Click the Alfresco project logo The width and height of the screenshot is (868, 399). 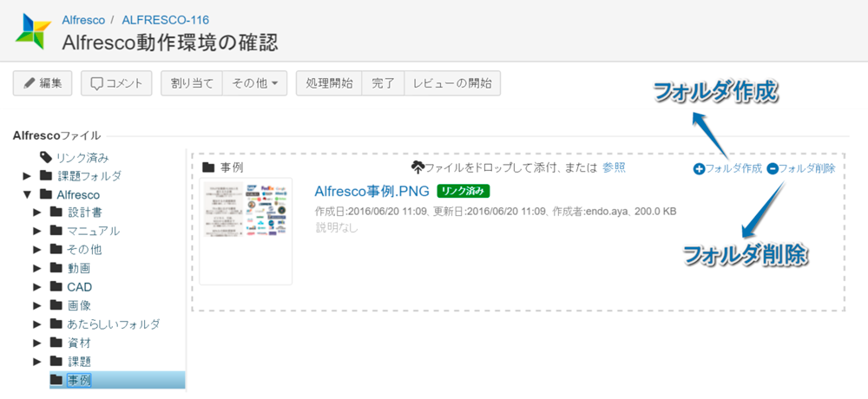pos(33,31)
